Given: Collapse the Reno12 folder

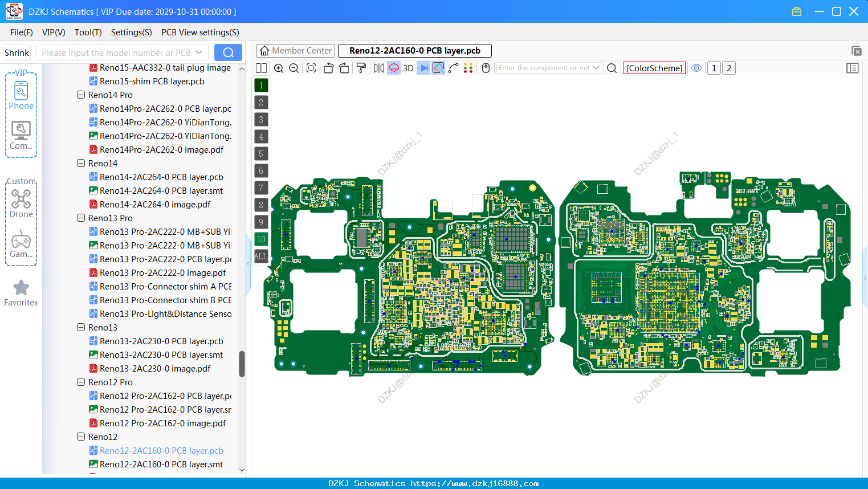Looking at the screenshot, I should pos(81,437).
